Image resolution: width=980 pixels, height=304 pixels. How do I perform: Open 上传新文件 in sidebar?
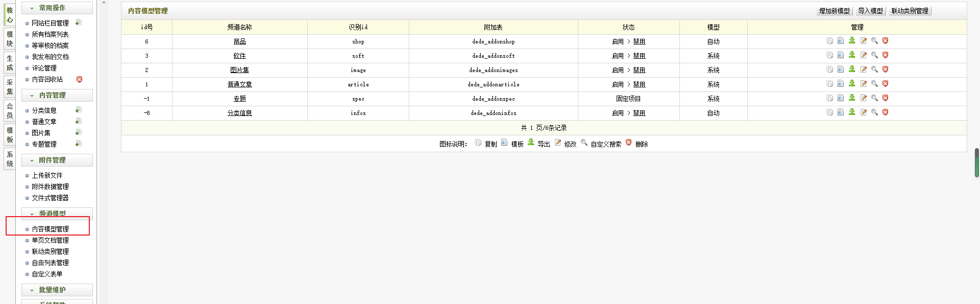point(47,175)
